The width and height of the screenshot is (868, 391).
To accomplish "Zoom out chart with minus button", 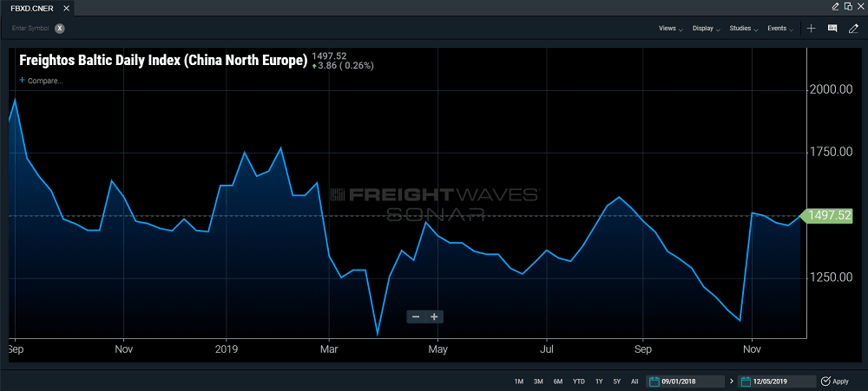I will [416, 317].
